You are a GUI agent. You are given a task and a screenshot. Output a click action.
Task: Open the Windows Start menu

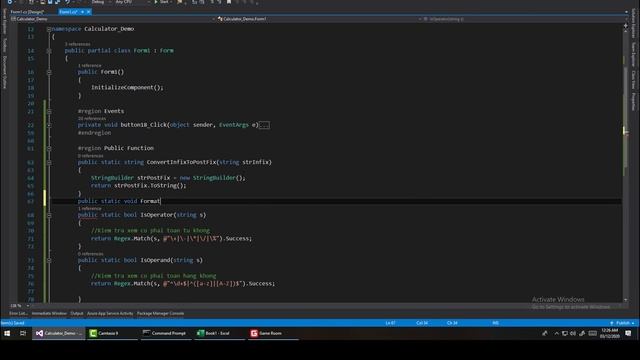click(x=7, y=333)
